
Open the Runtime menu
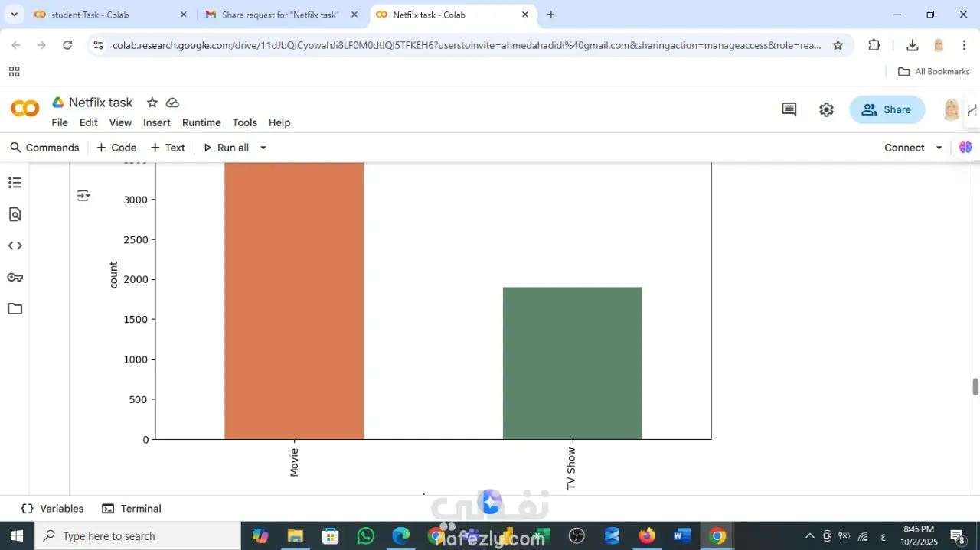(201, 122)
